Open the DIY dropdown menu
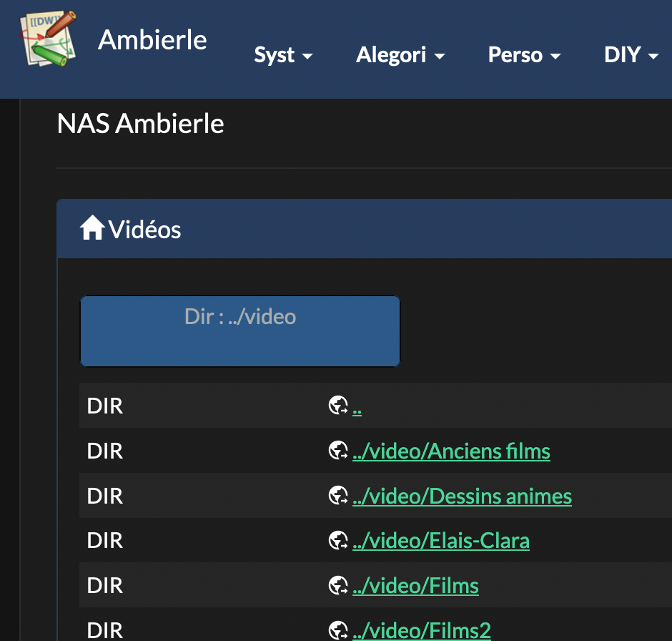The height and width of the screenshot is (641, 672). point(631,55)
